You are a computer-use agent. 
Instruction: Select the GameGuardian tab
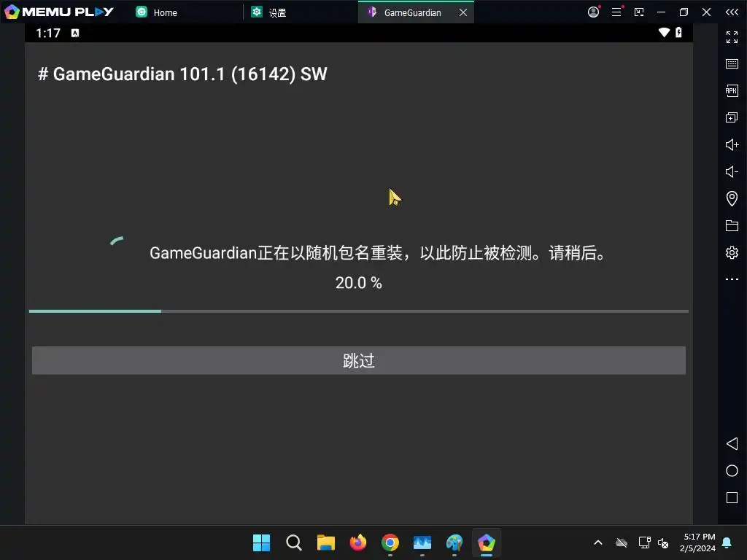point(405,12)
